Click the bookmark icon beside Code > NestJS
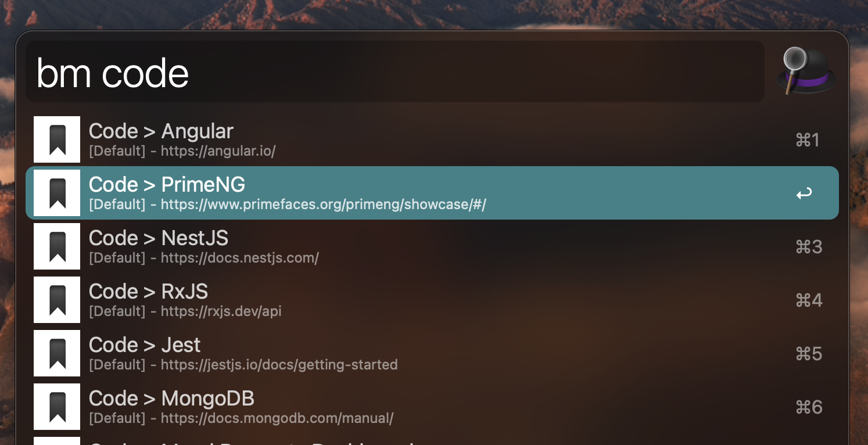This screenshot has width=868, height=445. (57, 246)
